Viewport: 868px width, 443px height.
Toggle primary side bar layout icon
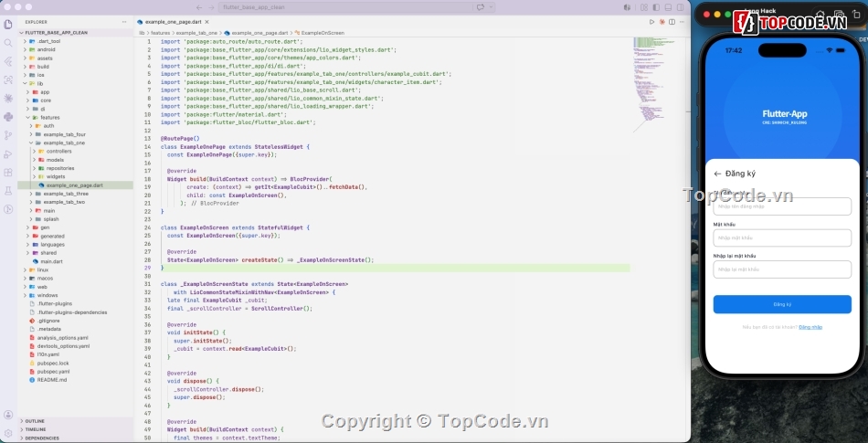[x=656, y=7]
